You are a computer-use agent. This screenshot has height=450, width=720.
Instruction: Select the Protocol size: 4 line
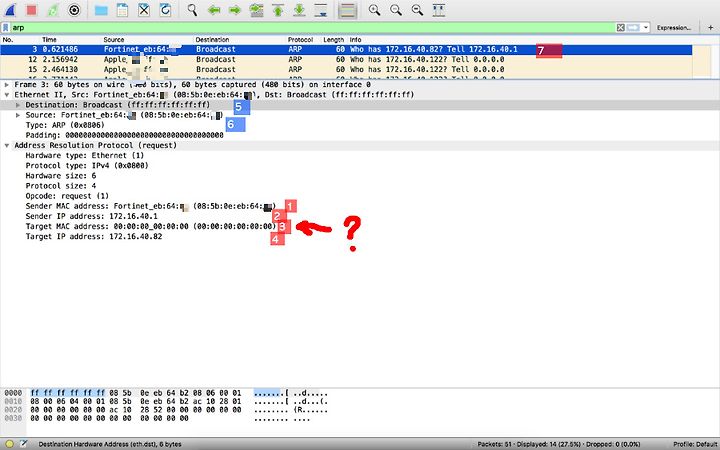61,186
